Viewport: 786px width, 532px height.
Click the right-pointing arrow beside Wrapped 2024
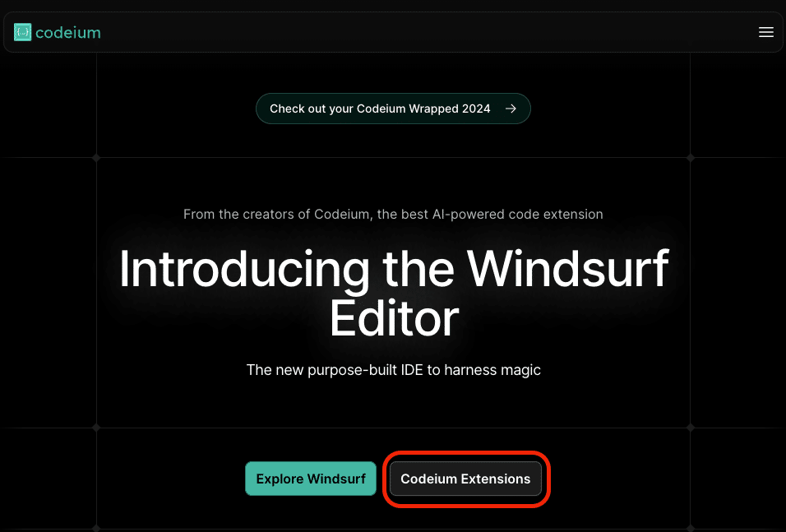click(511, 108)
